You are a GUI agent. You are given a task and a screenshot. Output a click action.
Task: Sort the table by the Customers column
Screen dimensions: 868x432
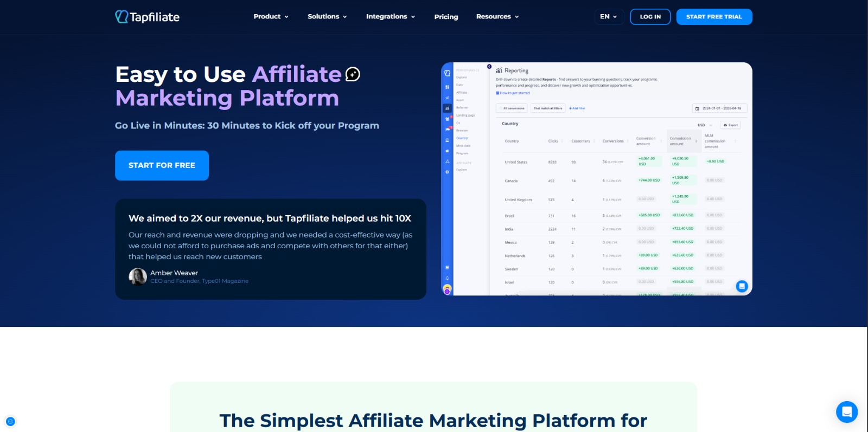[x=583, y=141]
